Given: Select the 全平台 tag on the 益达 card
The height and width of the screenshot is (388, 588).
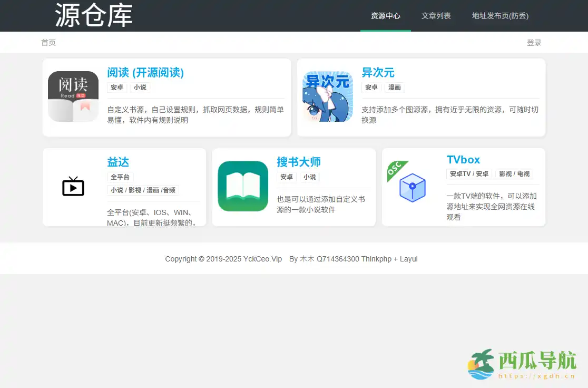Looking at the screenshot, I should pos(120,177).
